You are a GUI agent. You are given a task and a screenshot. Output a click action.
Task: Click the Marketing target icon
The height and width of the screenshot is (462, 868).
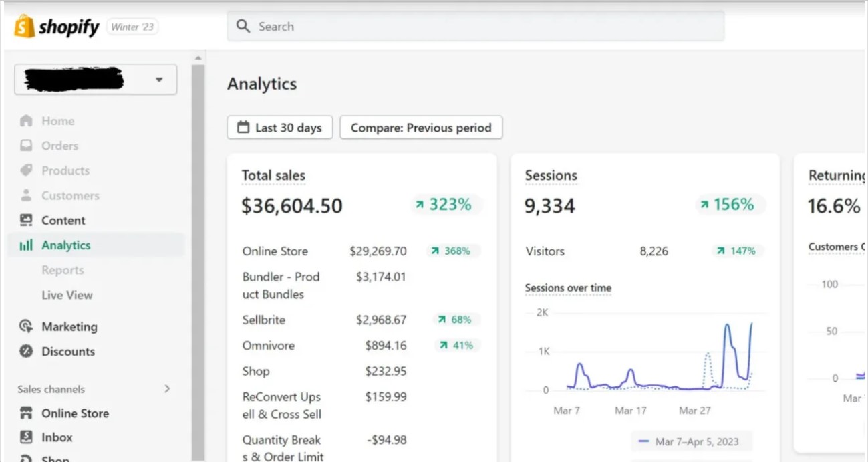pos(26,326)
